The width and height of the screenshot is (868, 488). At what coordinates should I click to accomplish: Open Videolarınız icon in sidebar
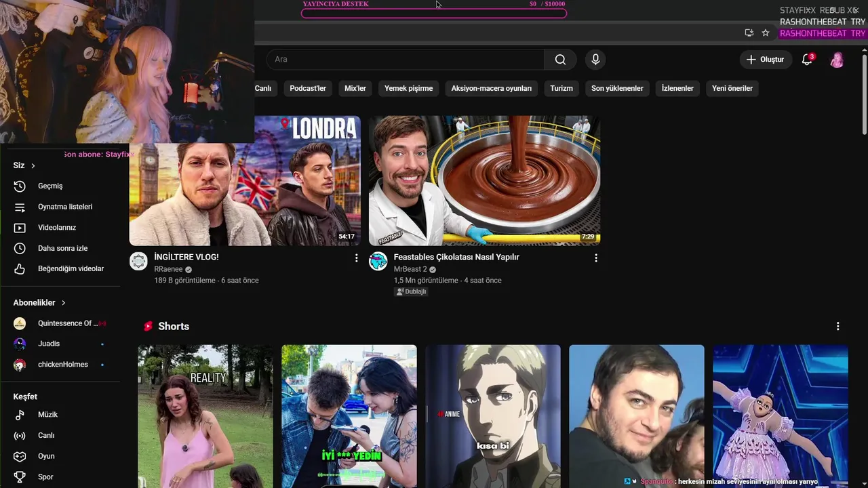(x=20, y=228)
